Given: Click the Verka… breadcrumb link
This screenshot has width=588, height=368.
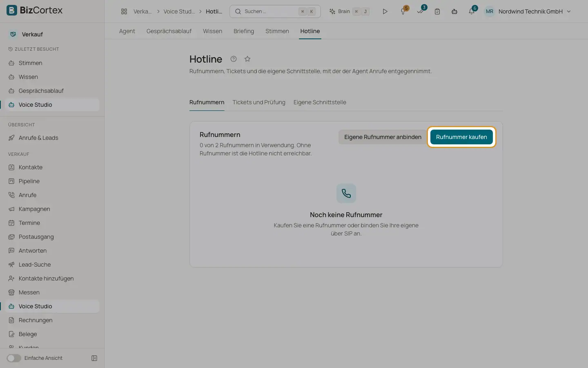Looking at the screenshot, I should coord(143,11).
